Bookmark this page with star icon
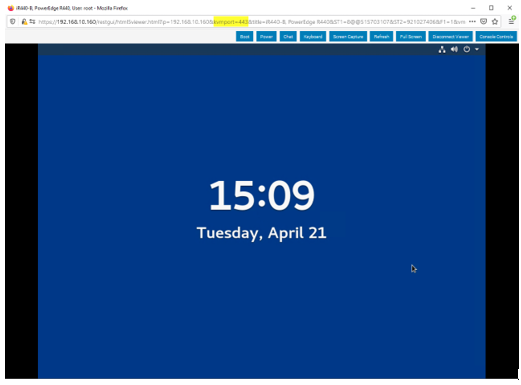The width and height of the screenshot is (521, 385). tap(495, 21)
